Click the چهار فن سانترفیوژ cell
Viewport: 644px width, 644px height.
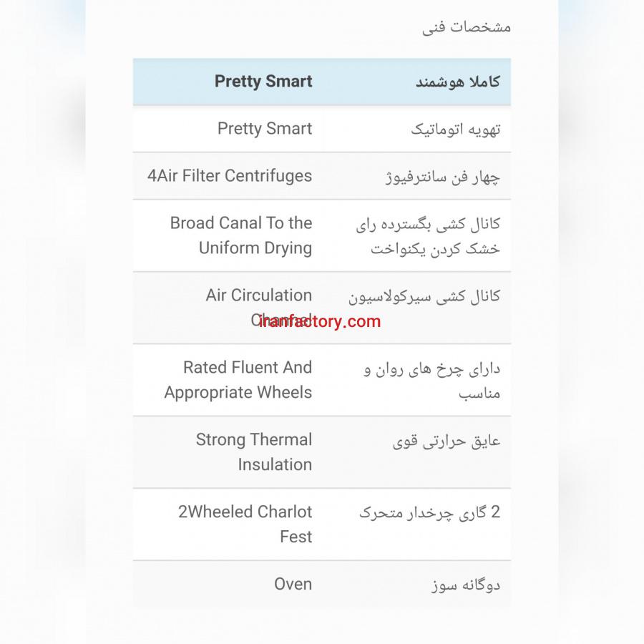(442, 177)
